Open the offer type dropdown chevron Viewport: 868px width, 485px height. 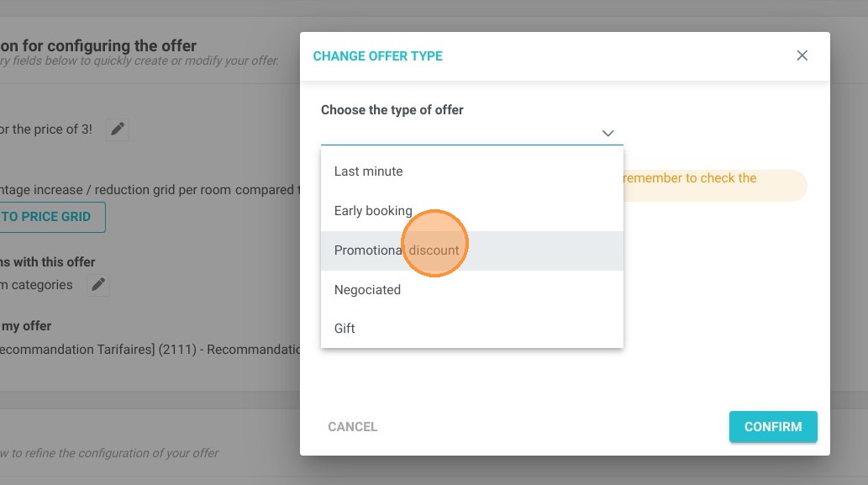(608, 134)
